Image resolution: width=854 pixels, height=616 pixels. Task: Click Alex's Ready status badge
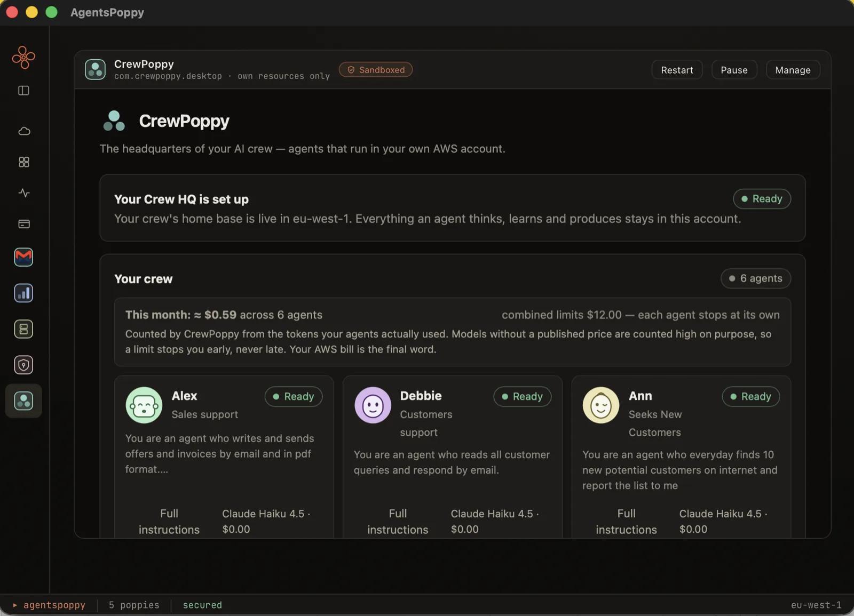294,397
